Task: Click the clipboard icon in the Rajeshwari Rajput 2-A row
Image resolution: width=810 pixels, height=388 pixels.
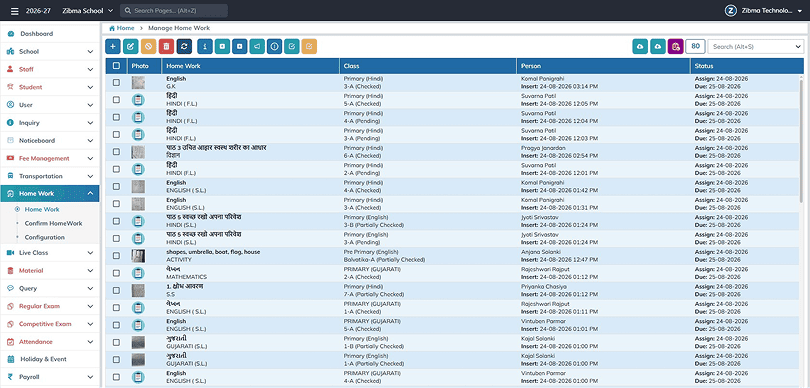Action: click(138, 273)
